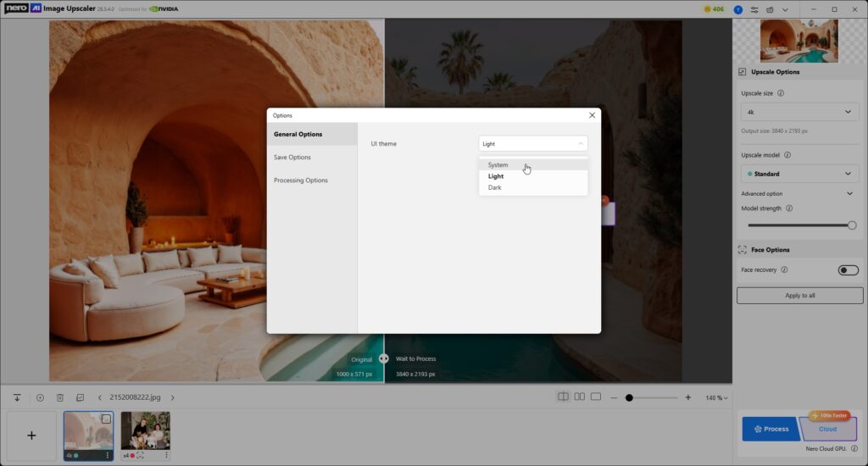This screenshot has width=868, height=466.
Task: Open the Save Options tab
Action: point(292,158)
